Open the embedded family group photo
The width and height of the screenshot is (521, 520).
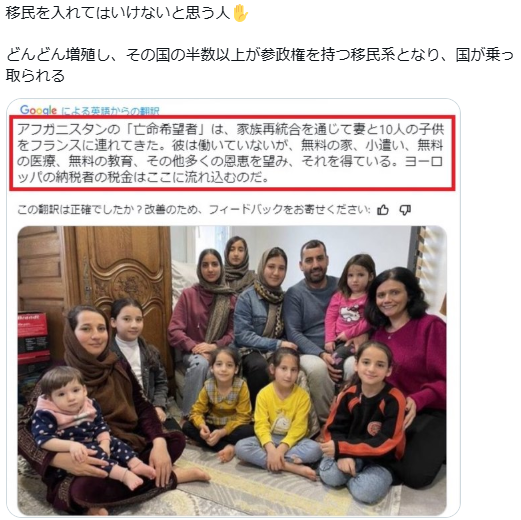(232, 371)
